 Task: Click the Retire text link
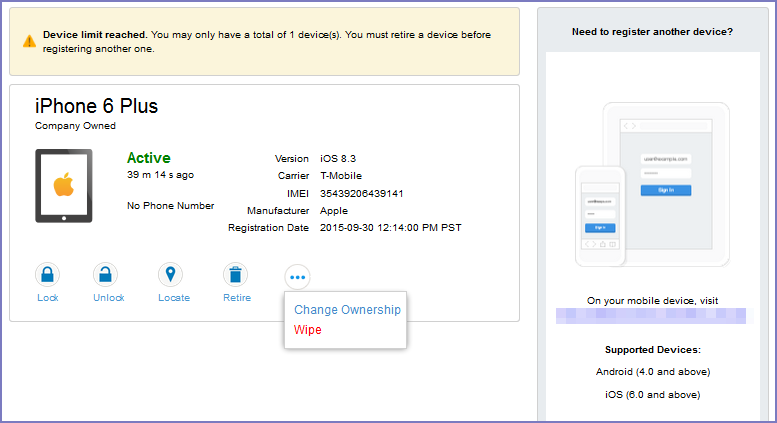click(237, 298)
